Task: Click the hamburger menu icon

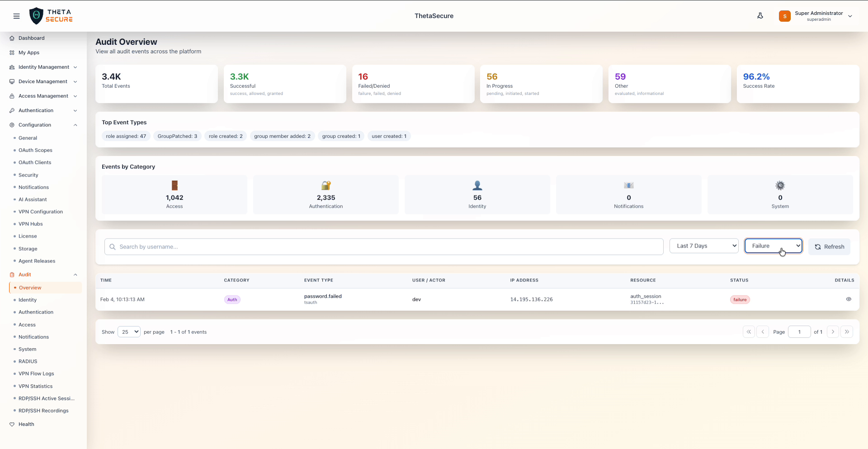Action: 17,16
